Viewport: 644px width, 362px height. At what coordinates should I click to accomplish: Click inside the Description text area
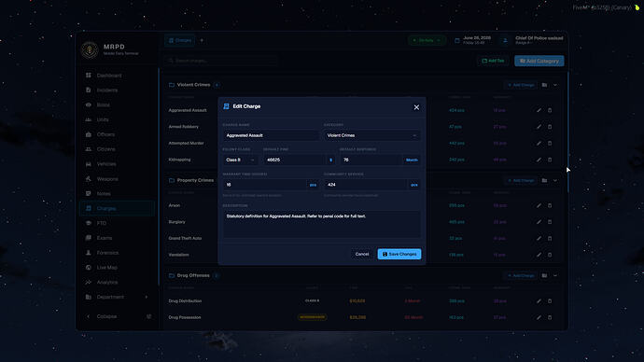(322, 224)
